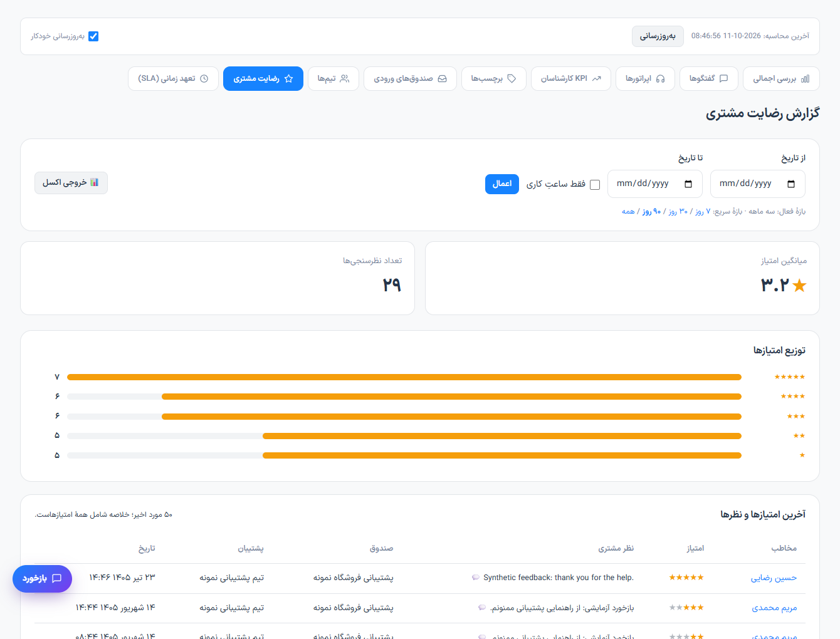Click the one-star distribution bar
This screenshot has width=840, height=639.
502,455
